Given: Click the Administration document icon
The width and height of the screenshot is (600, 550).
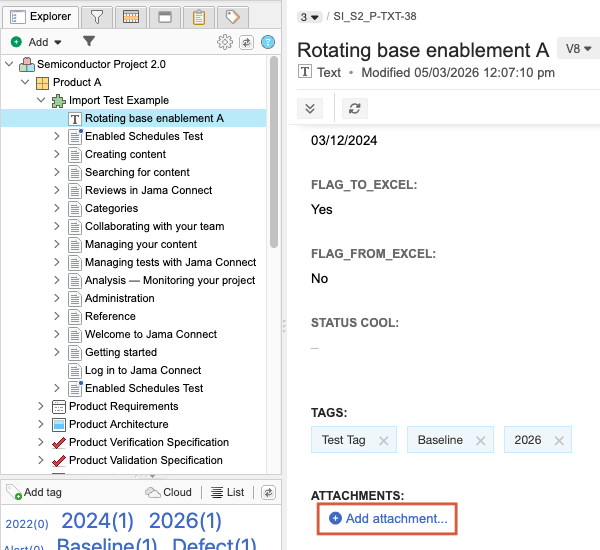Looking at the screenshot, I should 75,299.
